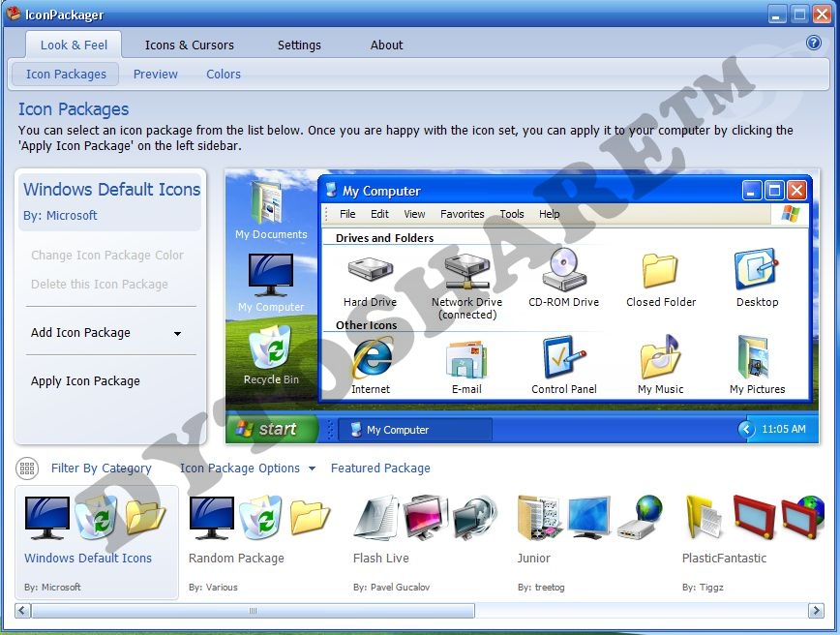Click the My Computer taskbar button
840x635 pixels.
coord(414,429)
